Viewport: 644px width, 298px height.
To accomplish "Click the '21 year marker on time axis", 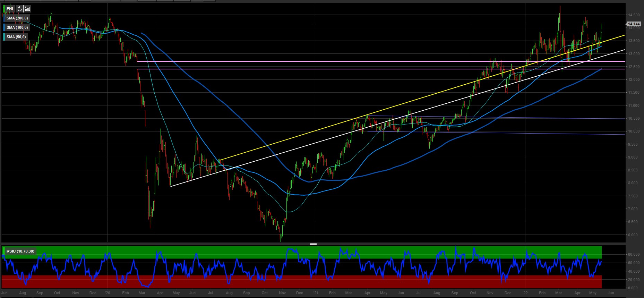I will click(316, 293).
